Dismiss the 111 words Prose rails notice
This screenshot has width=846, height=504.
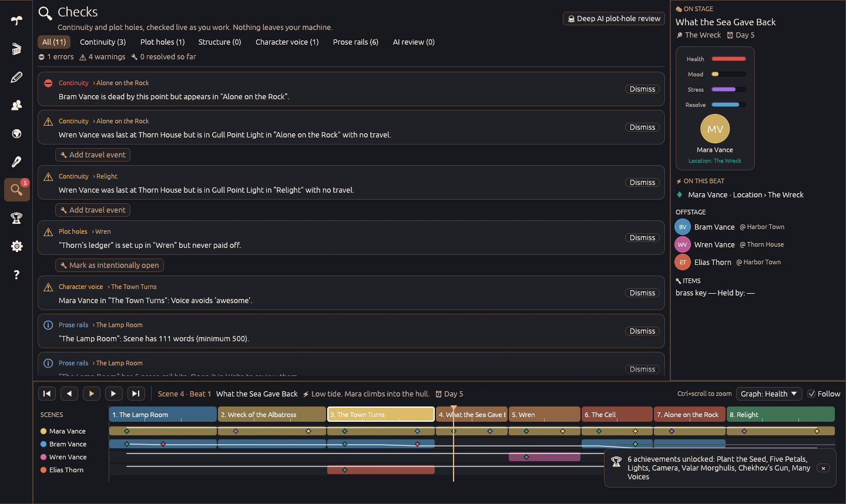click(x=642, y=331)
